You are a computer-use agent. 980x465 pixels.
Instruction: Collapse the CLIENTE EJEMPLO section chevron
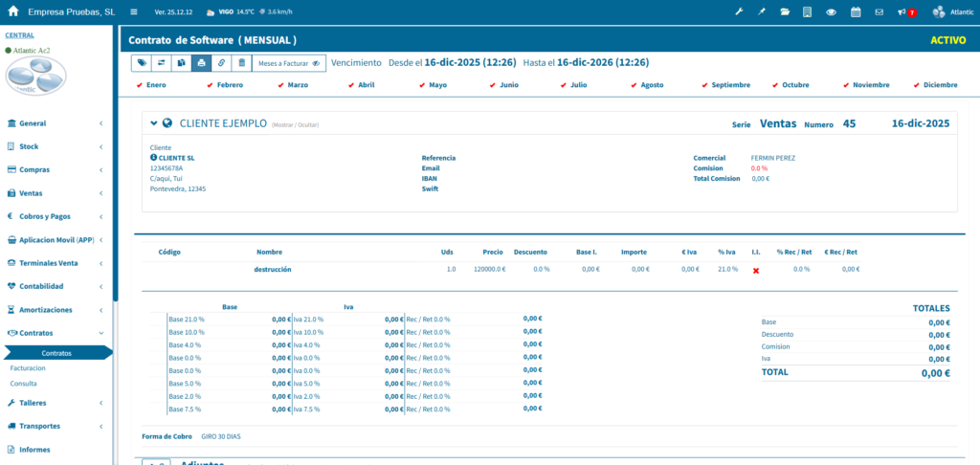tap(153, 123)
